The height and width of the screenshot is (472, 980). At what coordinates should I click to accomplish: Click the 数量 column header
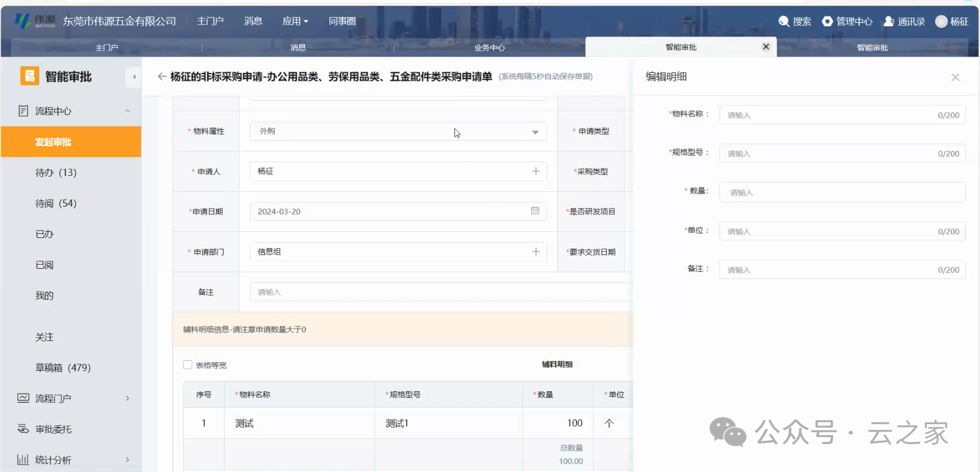pos(557,395)
